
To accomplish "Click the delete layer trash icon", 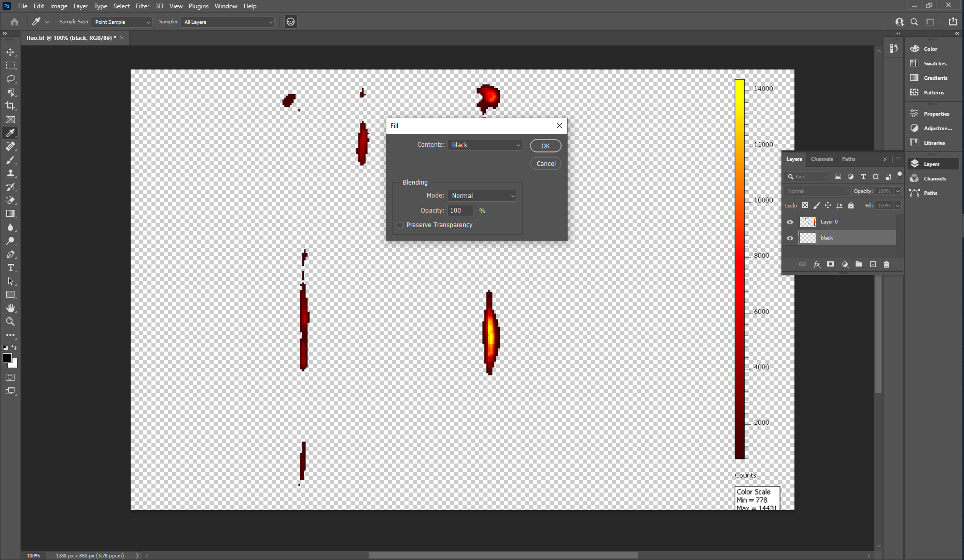I will click(x=886, y=264).
